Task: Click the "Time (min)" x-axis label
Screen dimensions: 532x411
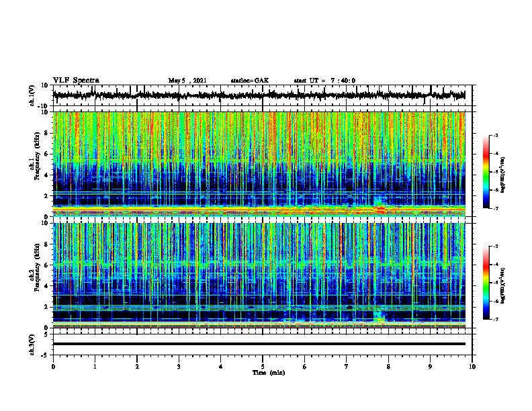Action: [x=269, y=373]
